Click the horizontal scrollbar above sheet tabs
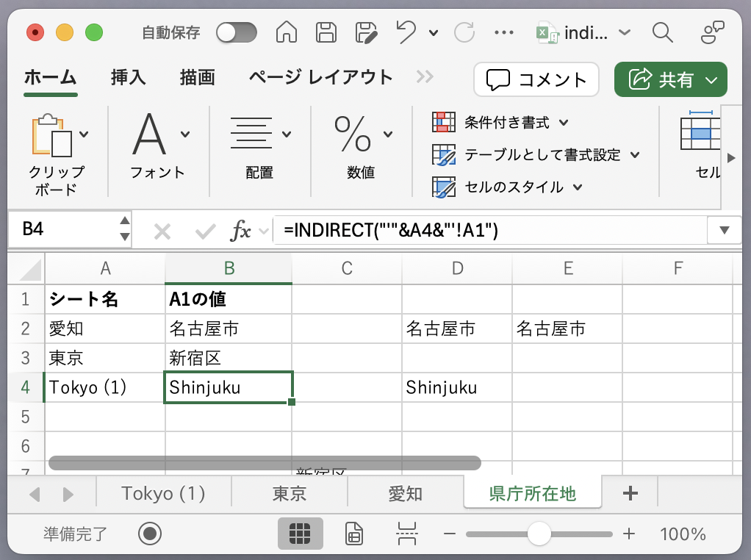 click(265, 463)
